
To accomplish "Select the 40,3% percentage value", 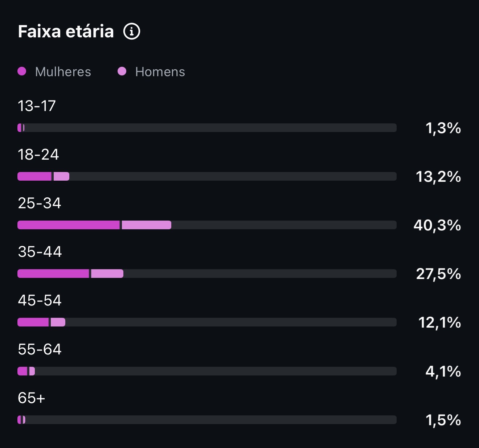I will [437, 225].
